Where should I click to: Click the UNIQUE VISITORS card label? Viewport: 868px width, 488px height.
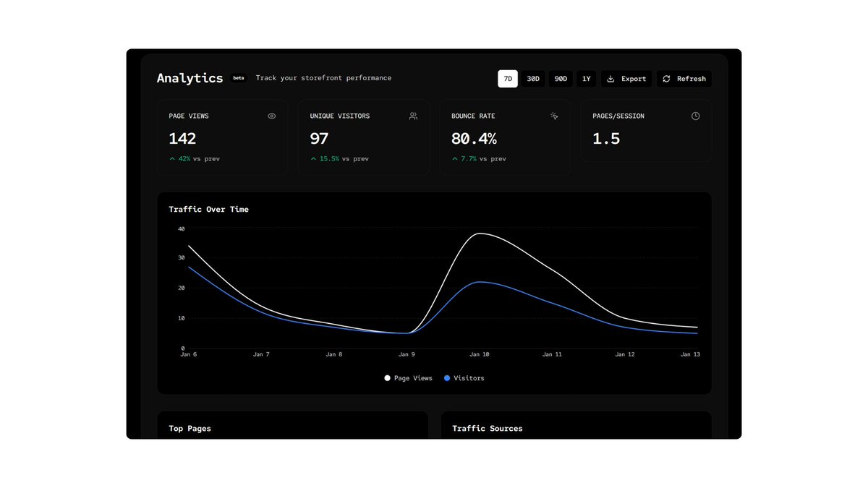tap(340, 116)
